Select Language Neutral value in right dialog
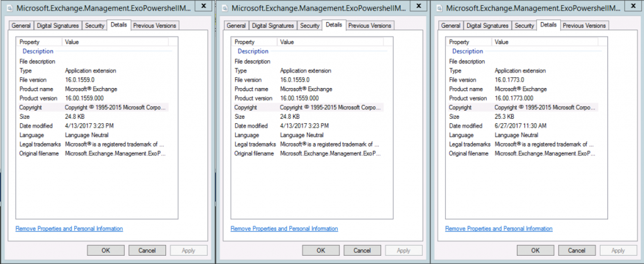Viewport: 644px width, 264px height. coord(516,135)
